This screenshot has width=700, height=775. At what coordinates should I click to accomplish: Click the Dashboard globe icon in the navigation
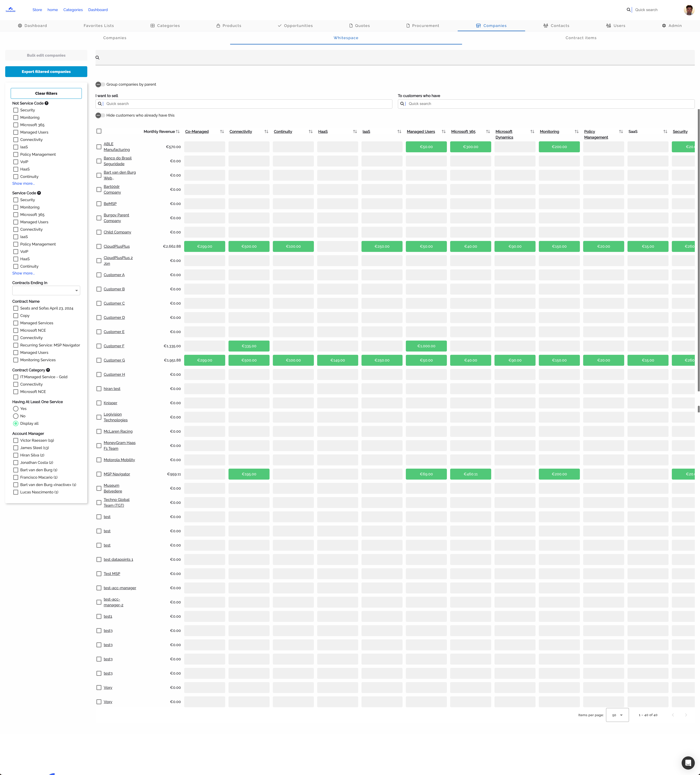(20, 26)
